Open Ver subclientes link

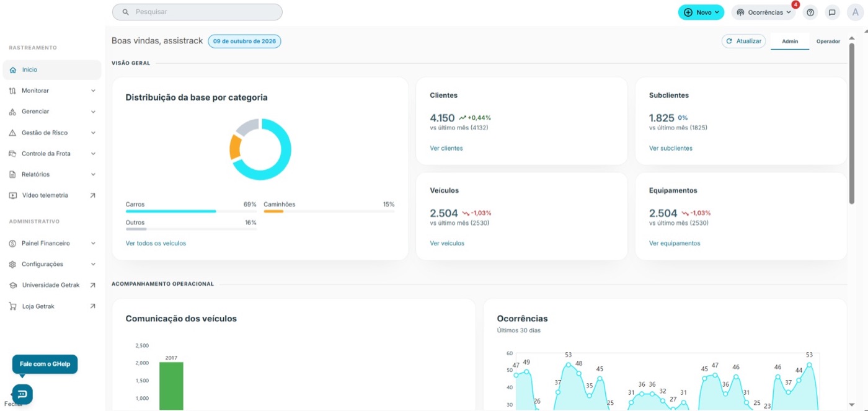coord(671,148)
